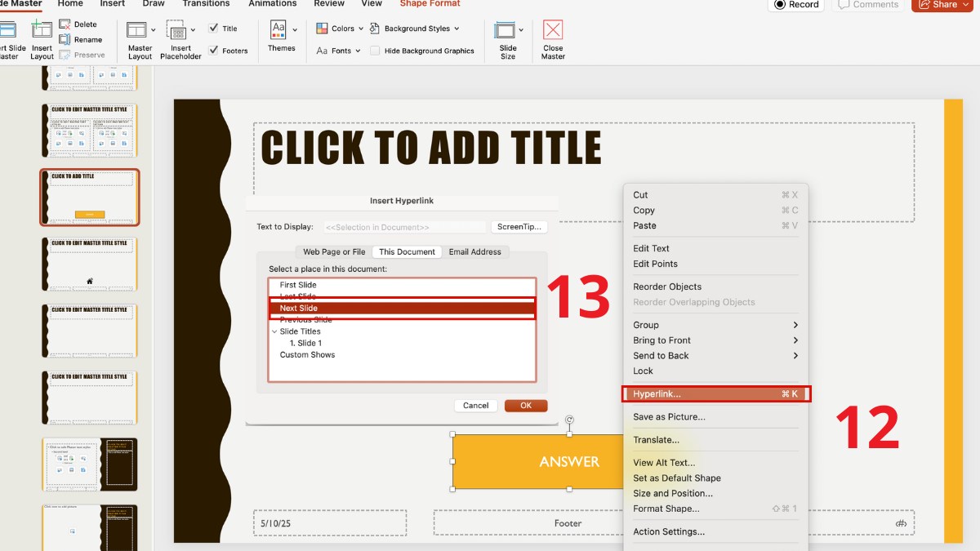Switch to the Transitions ribbon tab

(206, 4)
